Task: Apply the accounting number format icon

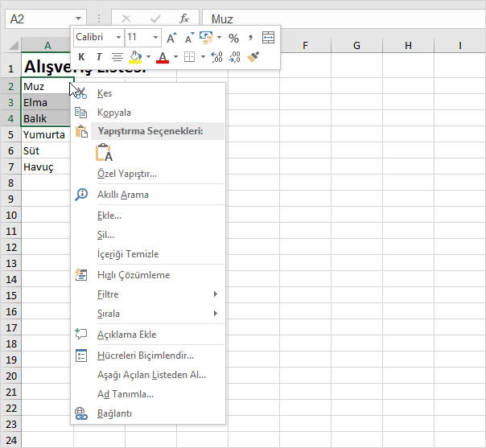Action: (x=206, y=38)
